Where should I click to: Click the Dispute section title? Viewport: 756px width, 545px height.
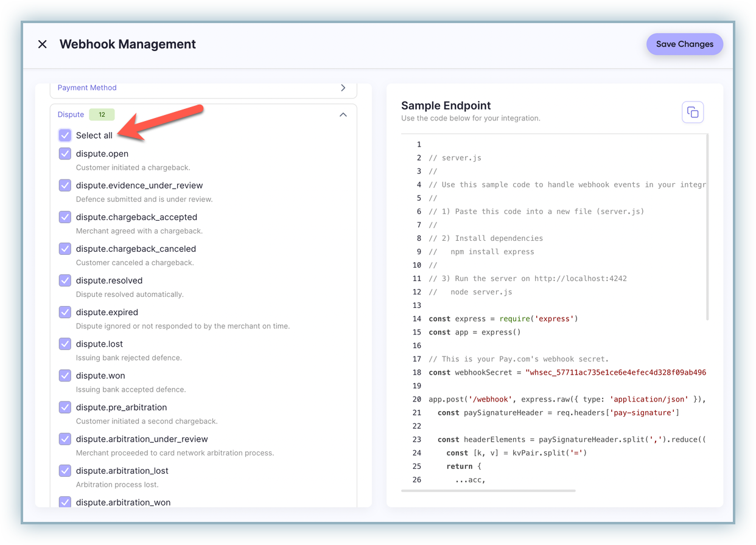71,114
